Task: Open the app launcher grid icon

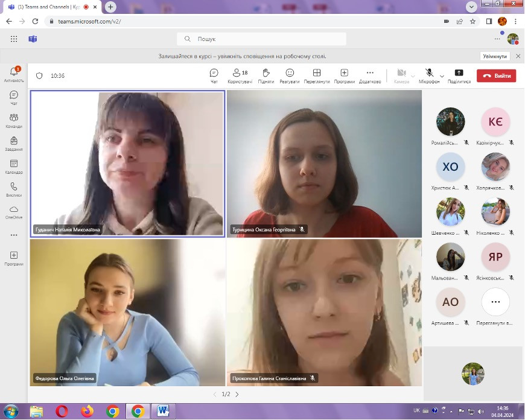Action: click(x=14, y=39)
